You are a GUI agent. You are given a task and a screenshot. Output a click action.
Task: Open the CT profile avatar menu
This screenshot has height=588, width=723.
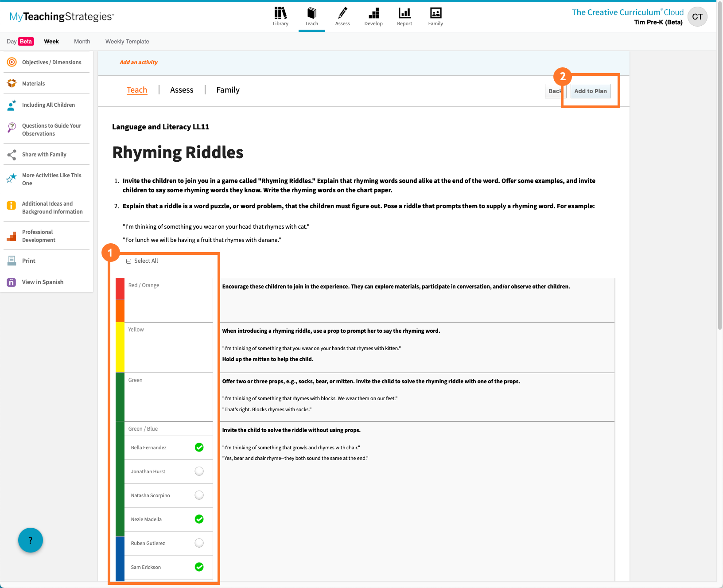[x=697, y=16]
